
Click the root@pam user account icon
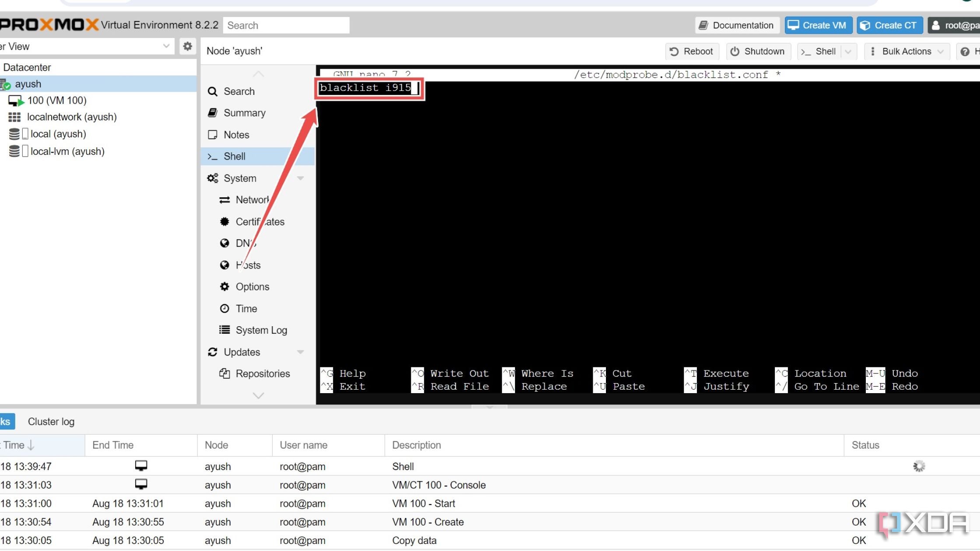tap(938, 25)
